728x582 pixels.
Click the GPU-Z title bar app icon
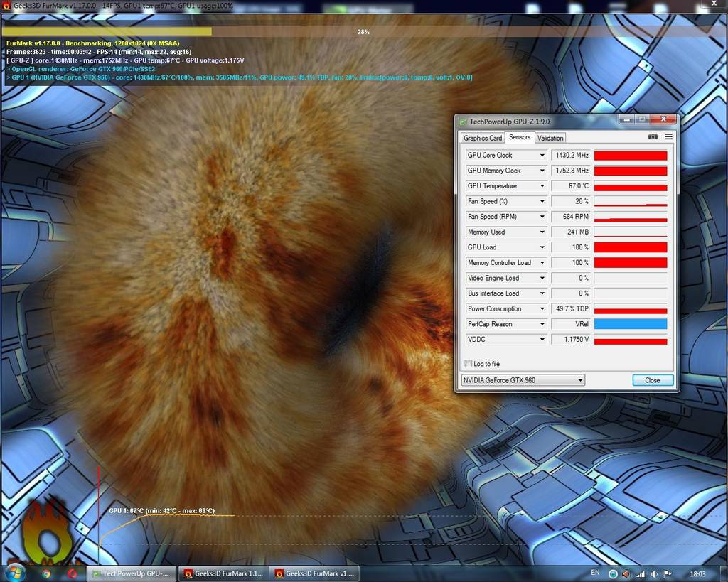463,122
